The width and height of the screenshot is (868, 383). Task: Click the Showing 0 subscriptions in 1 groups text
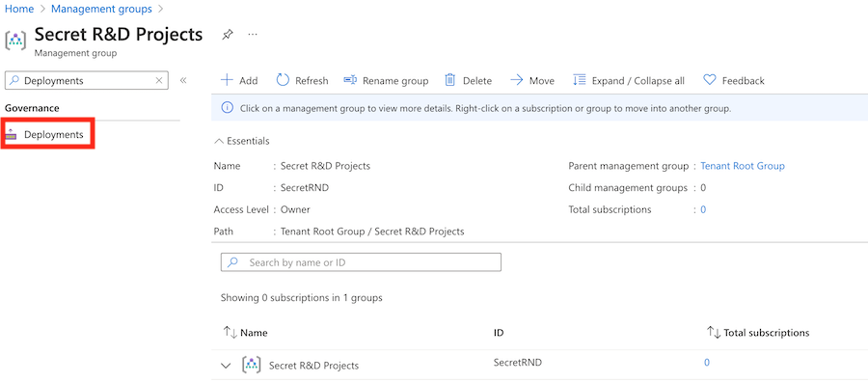click(x=301, y=298)
